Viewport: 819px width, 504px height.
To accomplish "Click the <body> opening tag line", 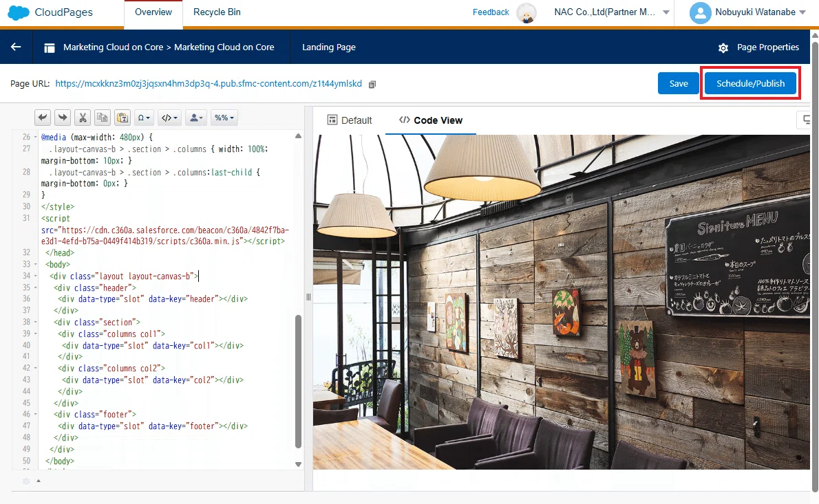I will coord(57,265).
